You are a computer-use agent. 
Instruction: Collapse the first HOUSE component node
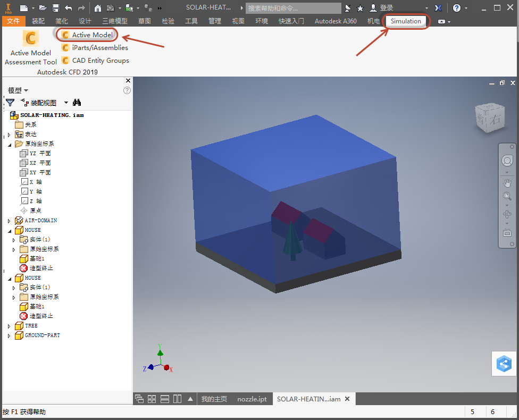click(9, 231)
